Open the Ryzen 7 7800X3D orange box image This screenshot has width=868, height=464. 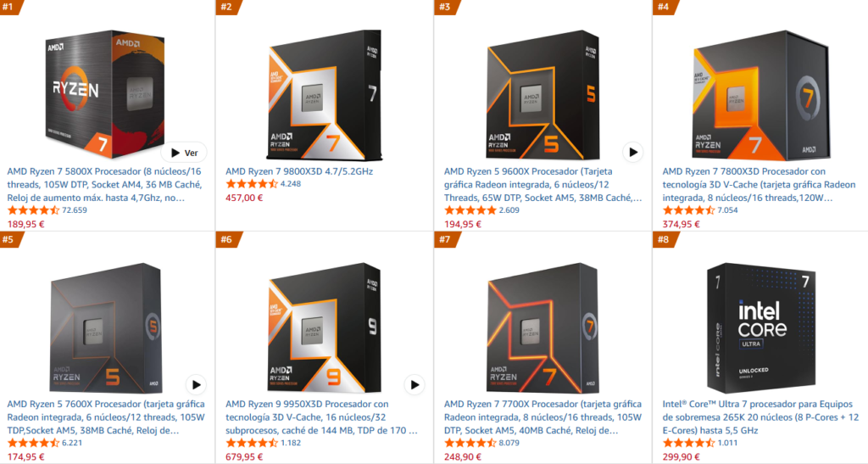click(x=761, y=94)
